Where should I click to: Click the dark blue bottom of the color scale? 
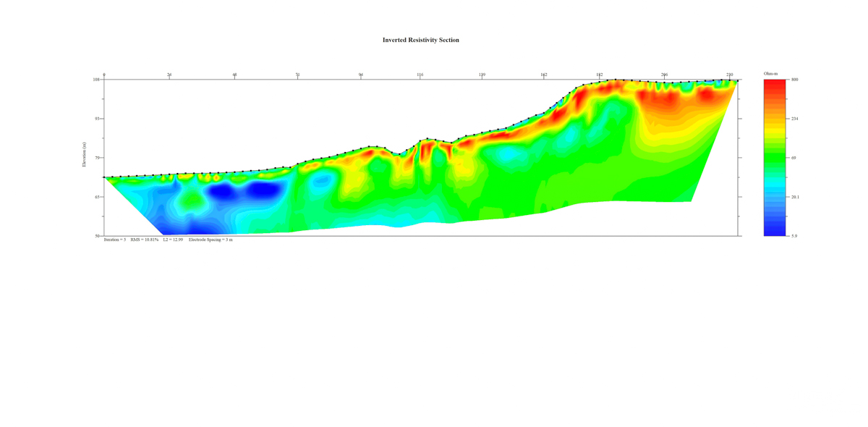[x=774, y=232]
